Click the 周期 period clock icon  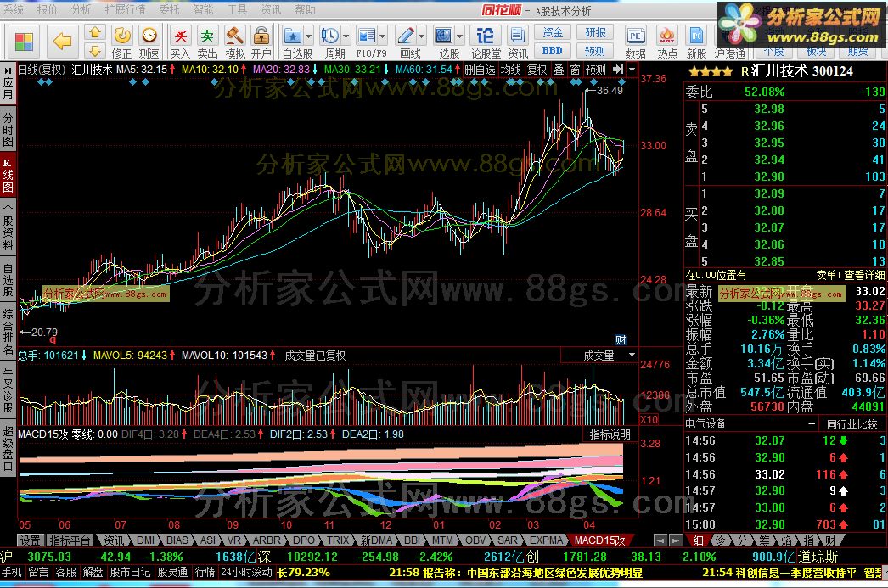329,36
